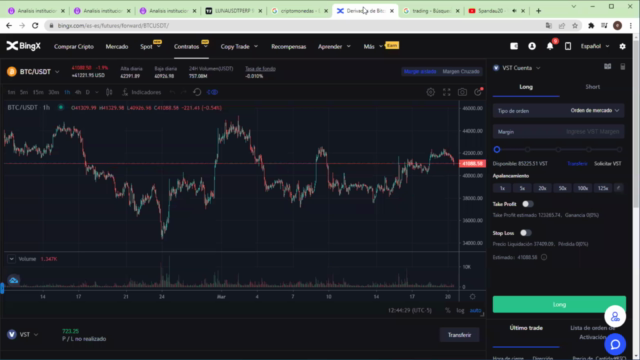Open the mobile app download icon
Screen dimensions: 640x360
point(568,47)
